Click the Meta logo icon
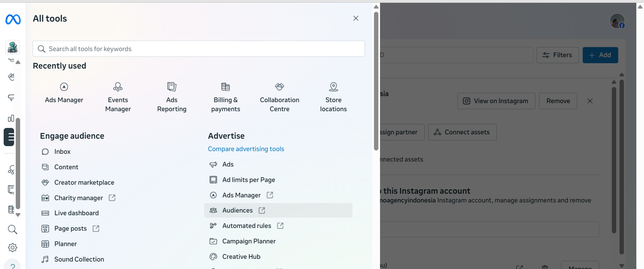Screen dimensions: 644x269 click(x=13, y=19)
